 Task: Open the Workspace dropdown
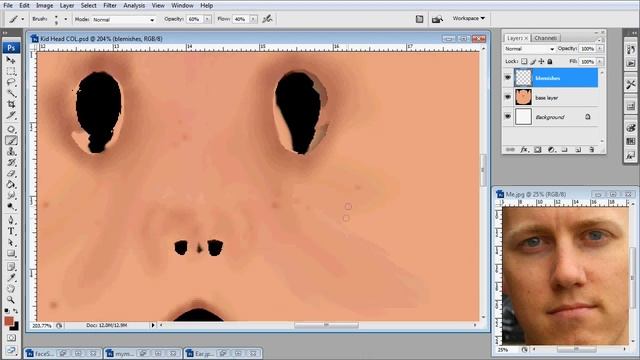coord(468,18)
